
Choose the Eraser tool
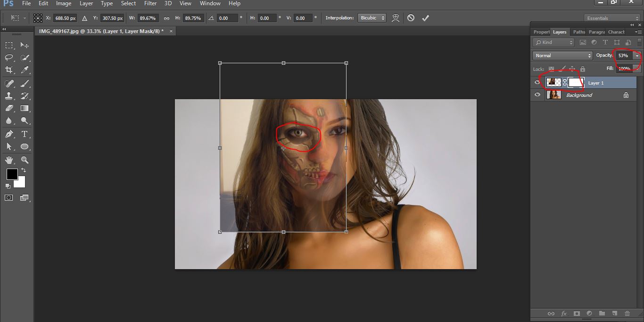tap(9, 108)
